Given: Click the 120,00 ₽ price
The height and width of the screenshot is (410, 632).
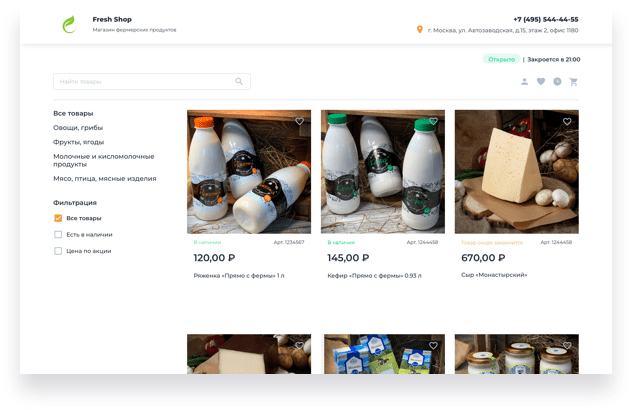Looking at the screenshot, I should pyautogui.click(x=214, y=258).
